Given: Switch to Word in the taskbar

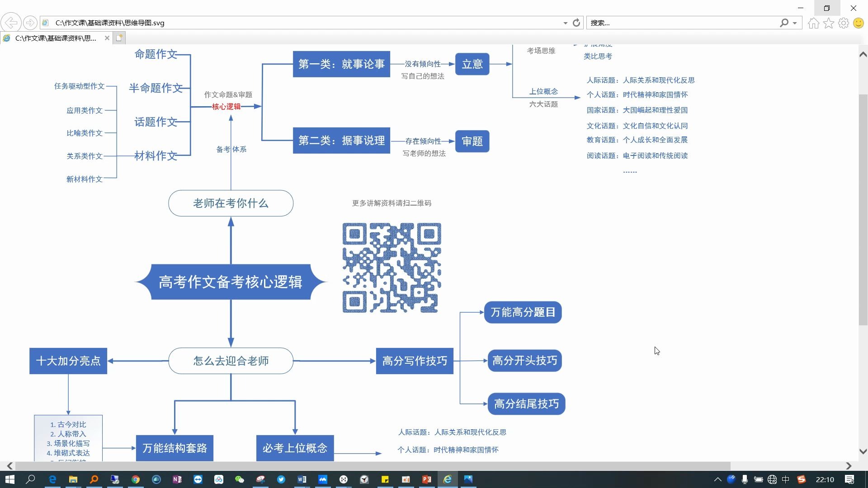Looking at the screenshot, I should click(x=302, y=479).
